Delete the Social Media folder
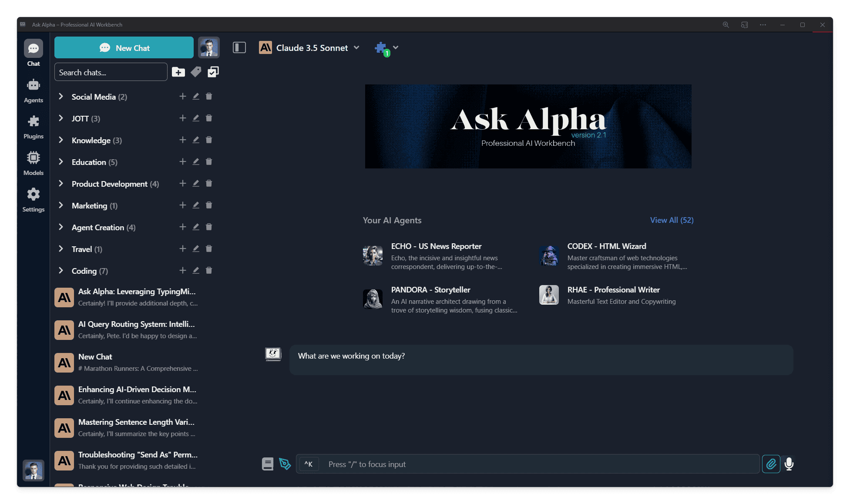This screenshot has height=504, width=850. 209,96
